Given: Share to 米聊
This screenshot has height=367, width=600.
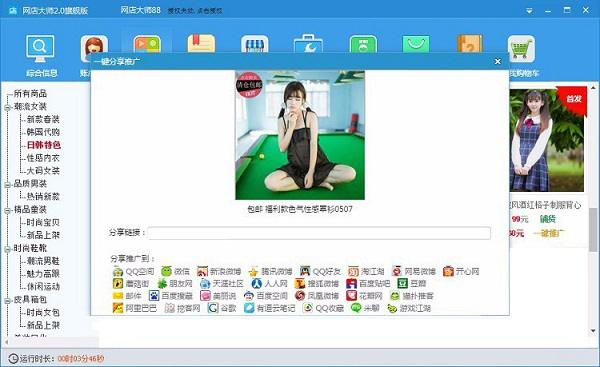Looking at the screenshot, I should pos(365,308).
